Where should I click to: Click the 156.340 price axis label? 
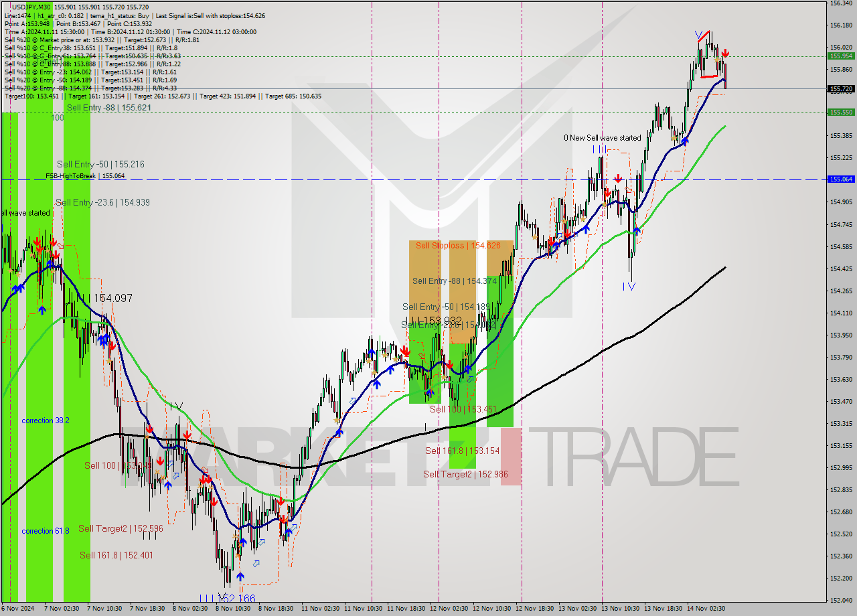(841, 3)
